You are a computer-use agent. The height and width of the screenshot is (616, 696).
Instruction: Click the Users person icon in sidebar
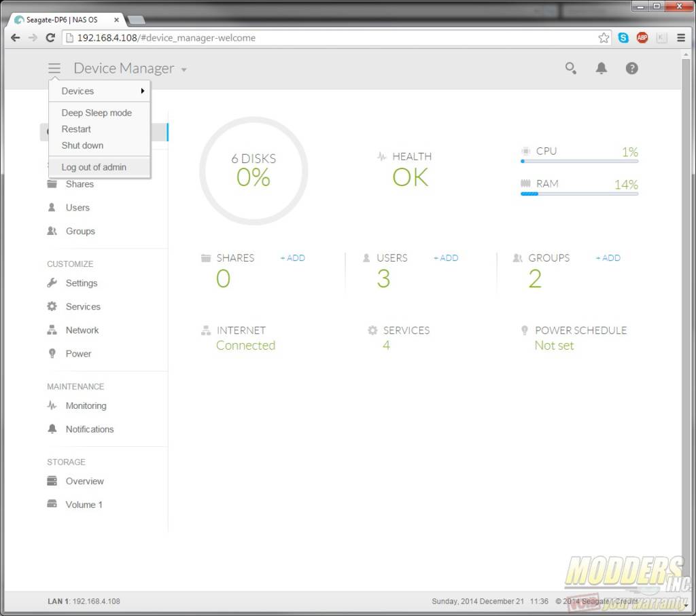(x=52, y=207)
